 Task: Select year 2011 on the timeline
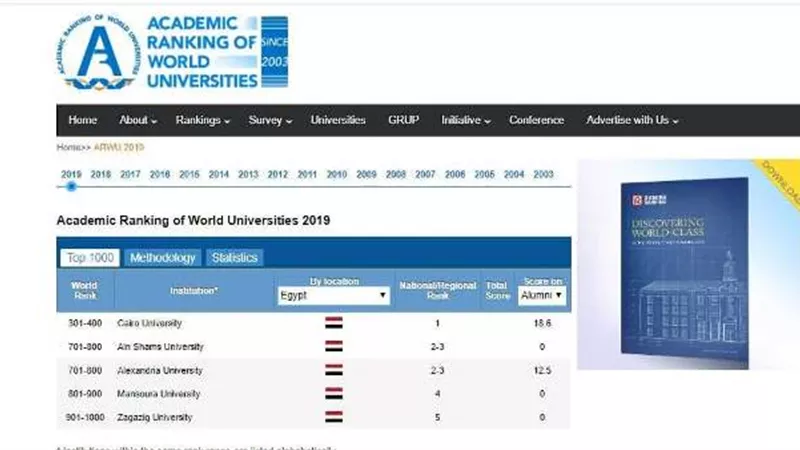[x=307, y=174]
